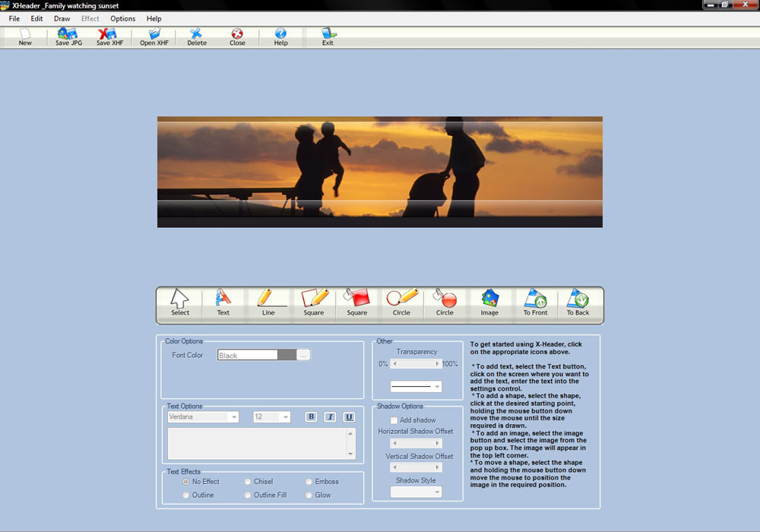Click the Transparency slider track

416,363
